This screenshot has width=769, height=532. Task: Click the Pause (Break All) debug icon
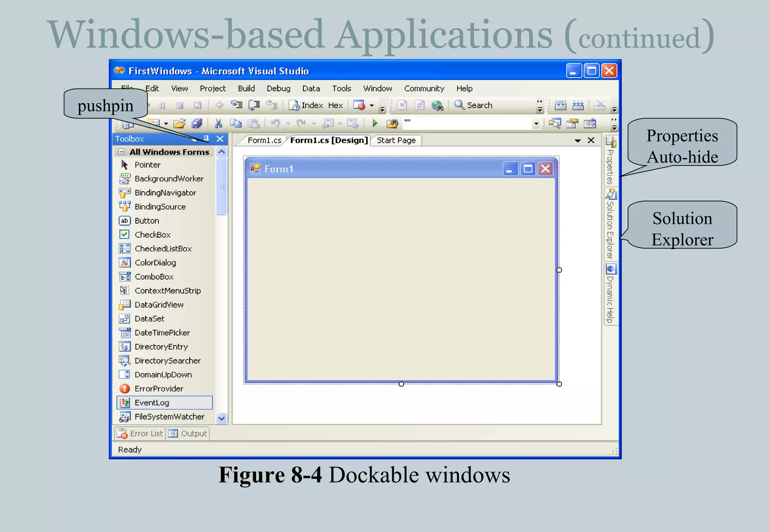point(162,105)
